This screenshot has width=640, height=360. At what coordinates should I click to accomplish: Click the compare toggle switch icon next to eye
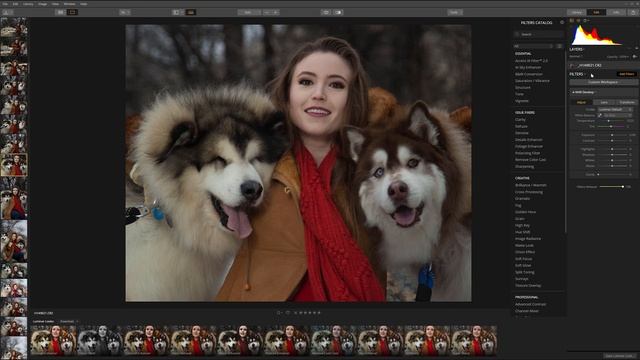pos(338,12)
